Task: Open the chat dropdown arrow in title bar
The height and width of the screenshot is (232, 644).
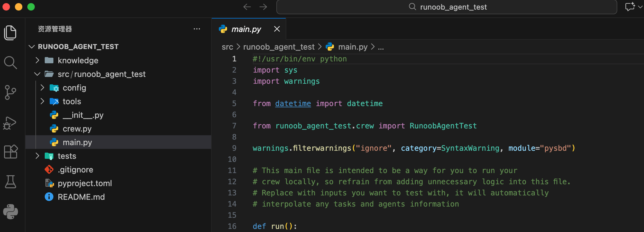Action: [640, 7]
